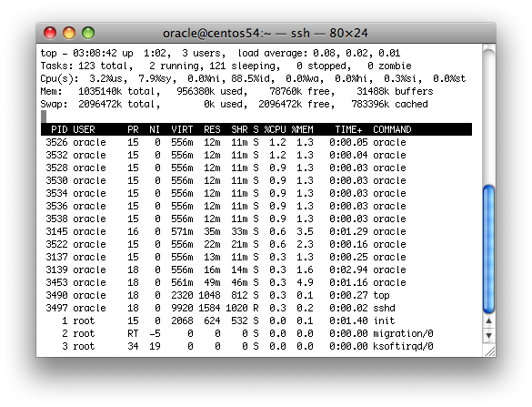Click the 'load average: 0.08, 0.02, 0.01' text
Screen dimensions: 532x407
(318, 54)
